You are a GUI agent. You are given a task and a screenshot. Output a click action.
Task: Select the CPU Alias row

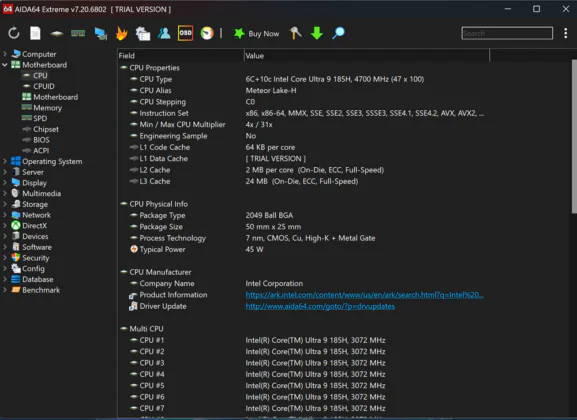pyautogui.click(x=304, y=91)
